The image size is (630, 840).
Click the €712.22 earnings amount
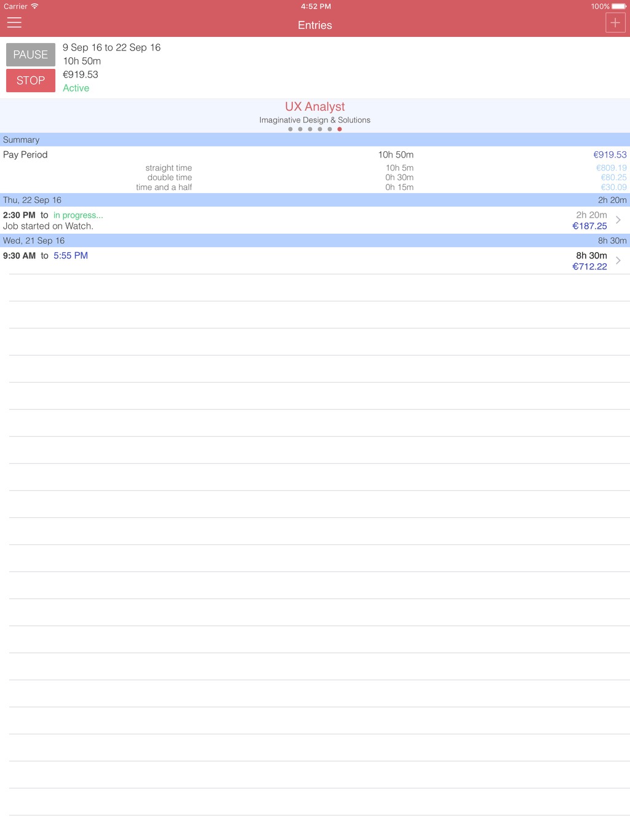589,267
